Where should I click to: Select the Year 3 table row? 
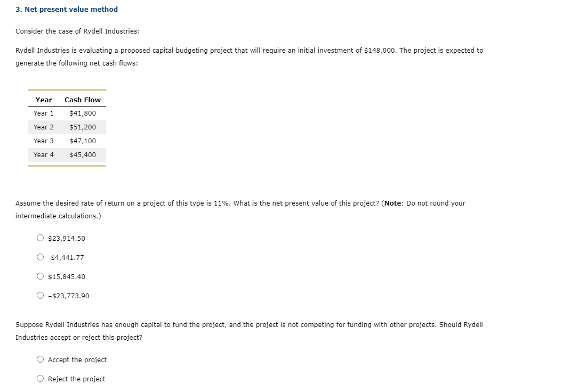coord(67,141)
